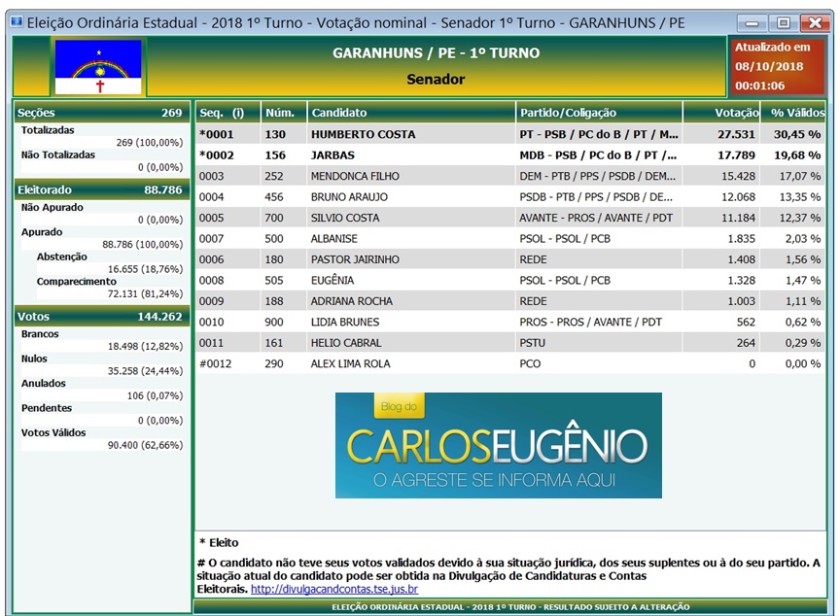Close the election results window
This screenshot has height=616, width=840.
[x=815, y=23]
